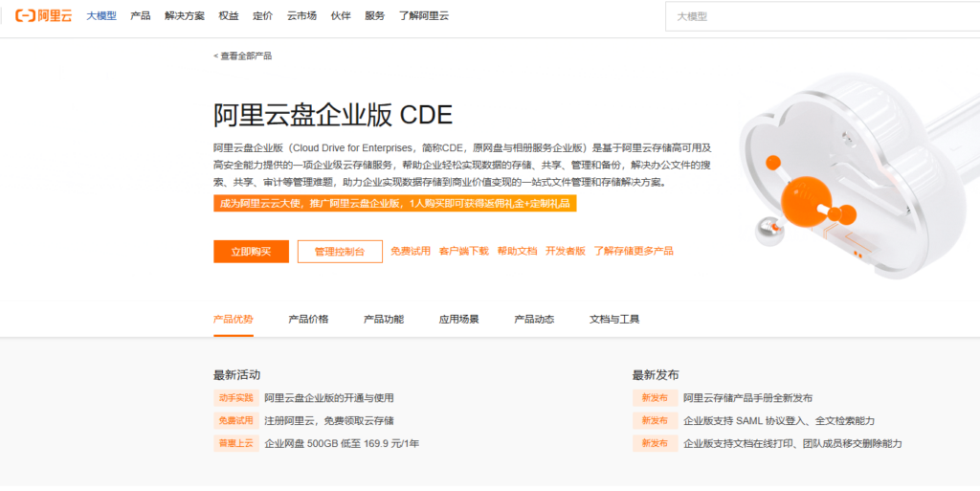Open 企业网盘 500GB 低至 169.9 元/1年
Screen dimensions: 980x491
pyautogui.click(x=342, y=444)
